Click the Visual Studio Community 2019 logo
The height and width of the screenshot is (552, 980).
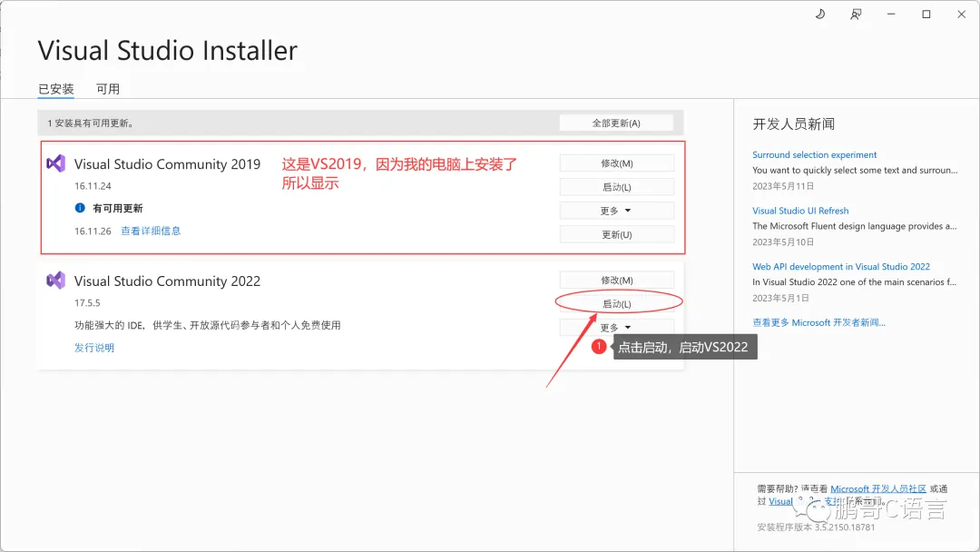click(x=55, y=163)
